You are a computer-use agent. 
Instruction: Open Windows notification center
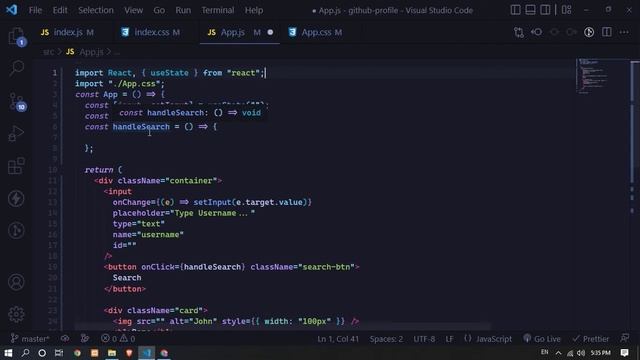pos(624,353)
